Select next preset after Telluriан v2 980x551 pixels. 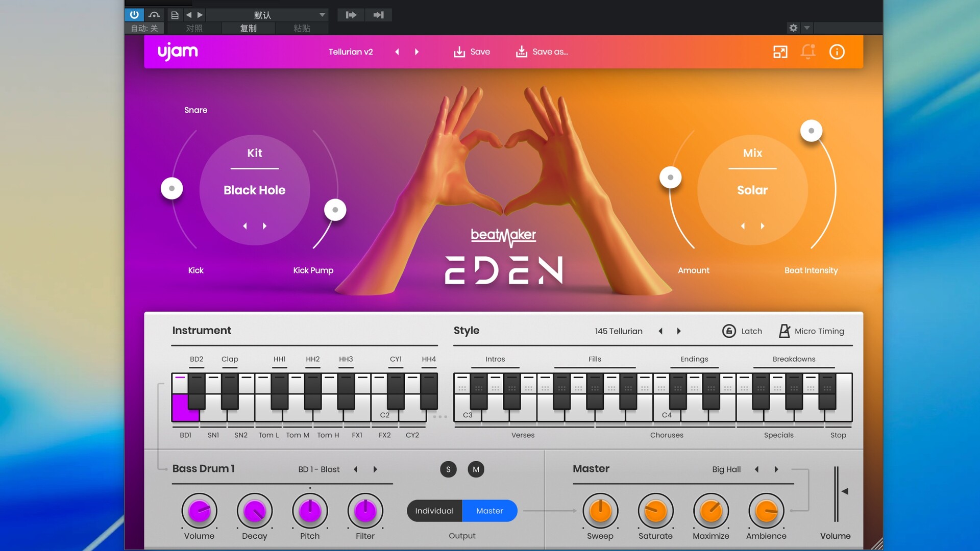(x=416, y=52)
